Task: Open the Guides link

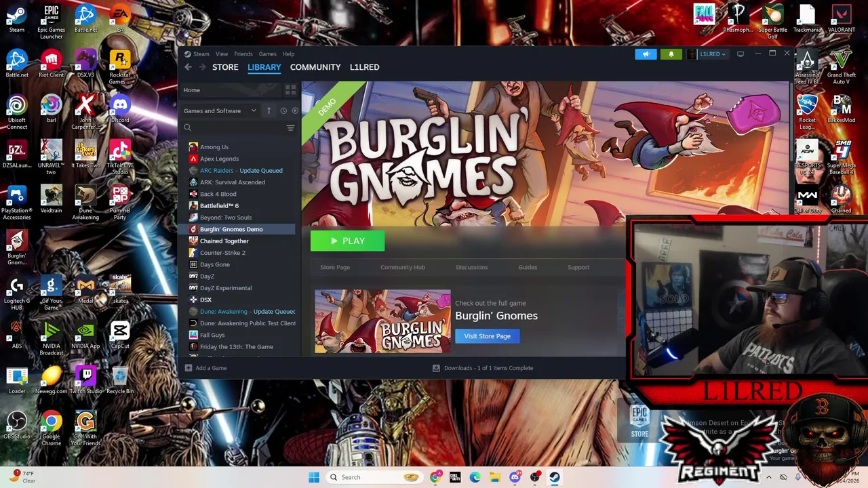Action: 528,267
